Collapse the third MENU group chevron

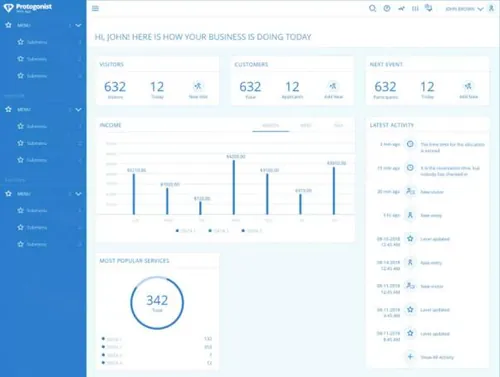tap(78, 194)
